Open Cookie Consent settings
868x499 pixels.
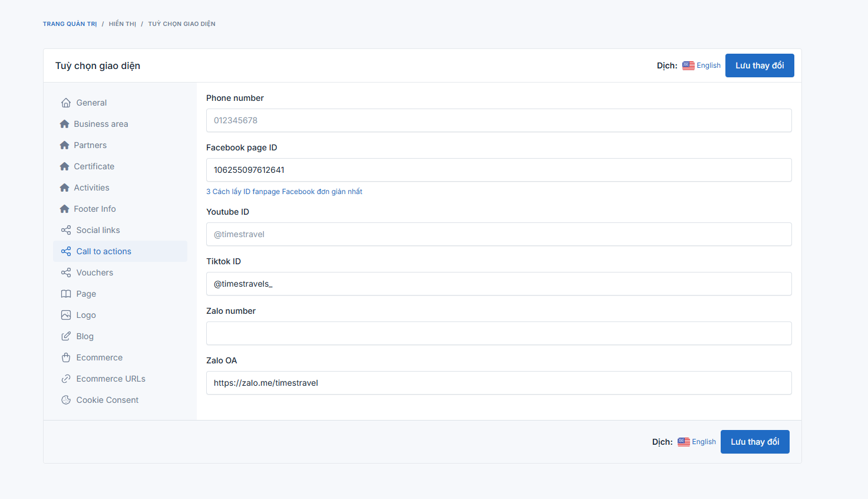point(120,400)
